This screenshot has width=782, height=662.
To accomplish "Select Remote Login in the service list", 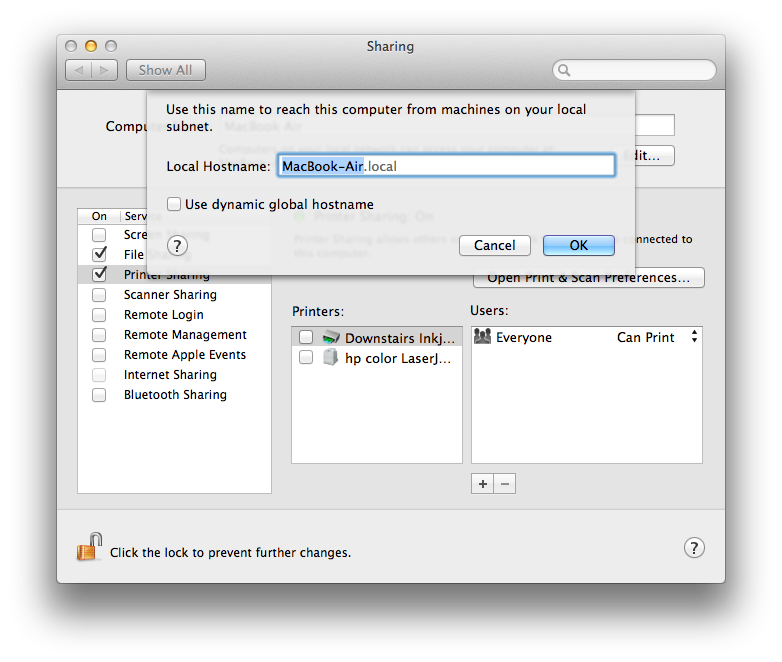I will (175, 315).
